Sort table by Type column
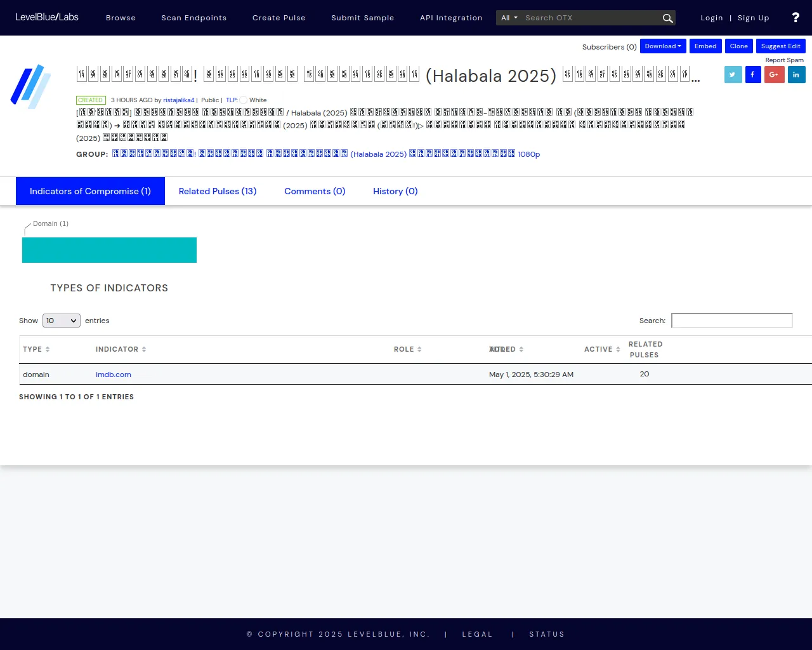The image size is (812, 650). point(36,349)
